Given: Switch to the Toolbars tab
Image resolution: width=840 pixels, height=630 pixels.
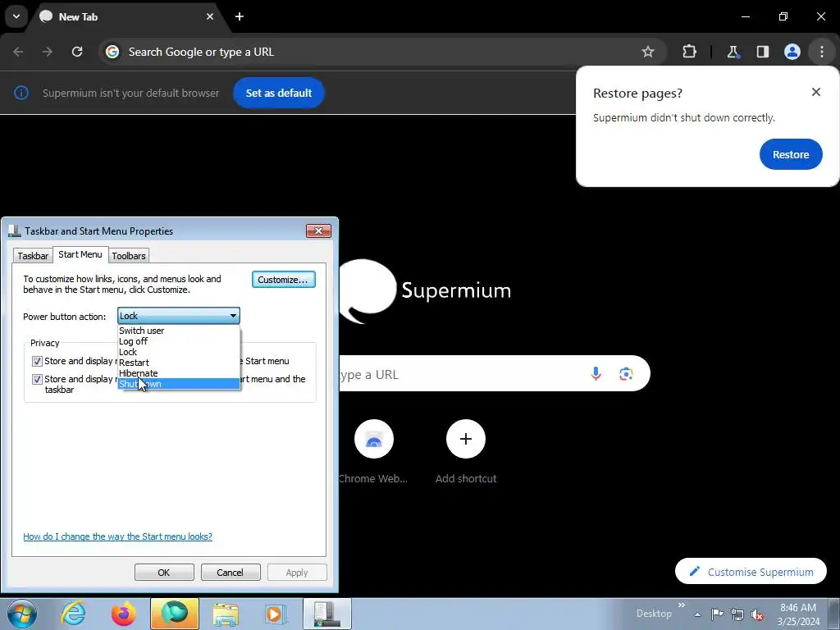Looking at the screenshot, I should pyautogui.click(x=129, y=256).
